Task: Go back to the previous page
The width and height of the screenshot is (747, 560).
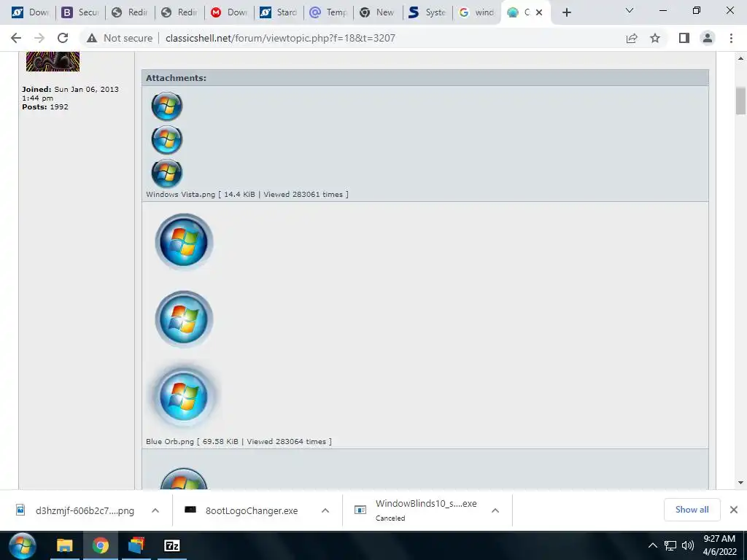Action: click(16, 38)
